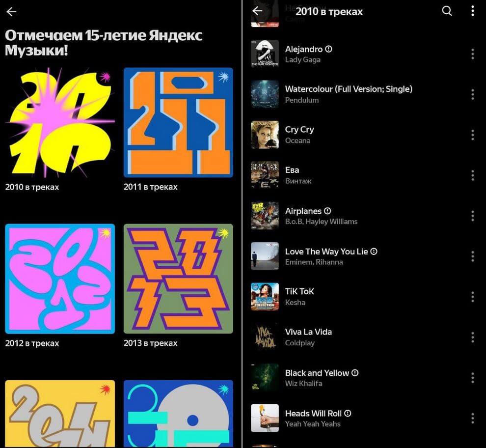Open options for the Viva La Vida track
Viewport: 486px width, 448px height.
pyautogui.click(x=472, y=337)
